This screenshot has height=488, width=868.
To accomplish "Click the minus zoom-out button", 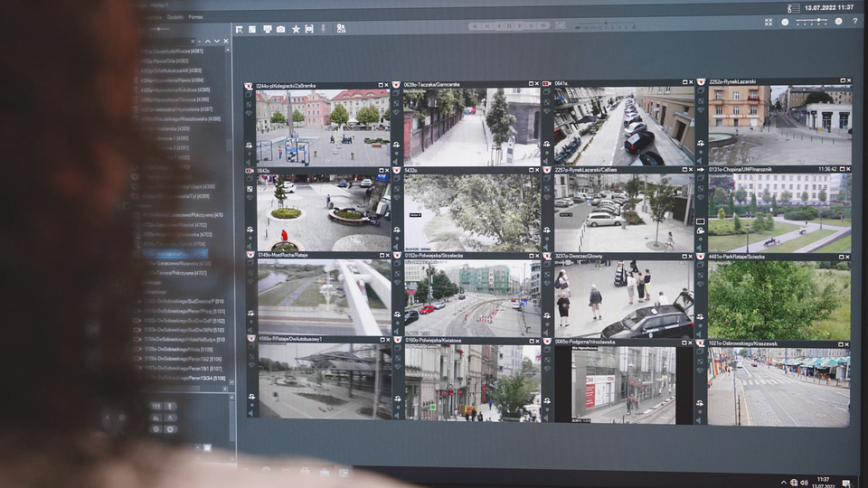I will [785, 21].
